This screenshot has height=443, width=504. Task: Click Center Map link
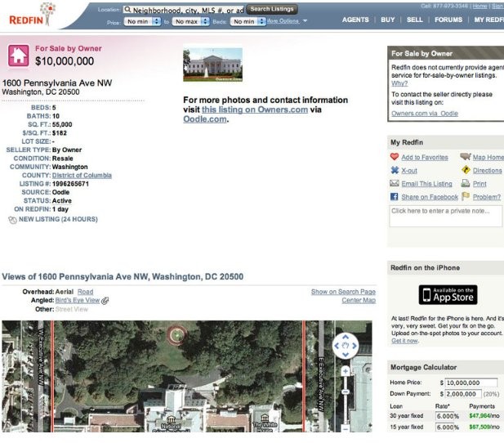[x=359, y=300]
